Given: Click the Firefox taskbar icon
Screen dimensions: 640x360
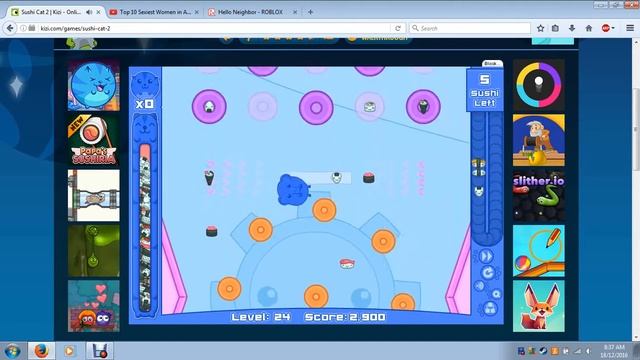Looking at the screenshot, I should tap(41, 351).
